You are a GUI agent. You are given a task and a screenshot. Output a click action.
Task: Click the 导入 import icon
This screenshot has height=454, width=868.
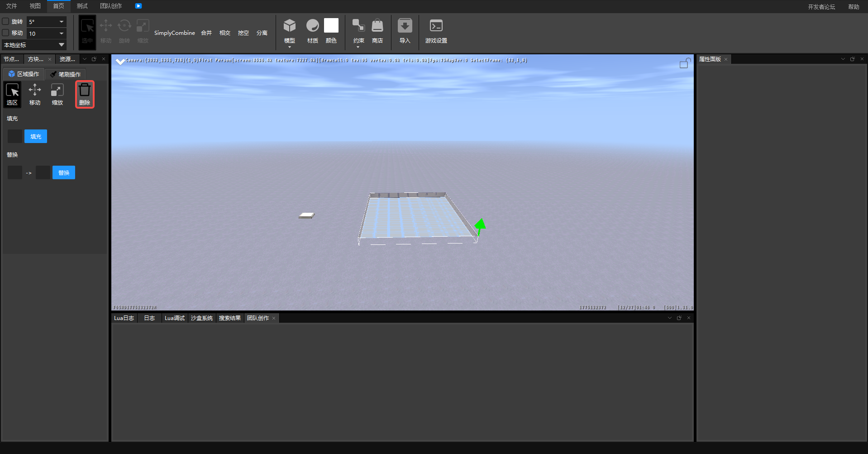coord(405,26)
